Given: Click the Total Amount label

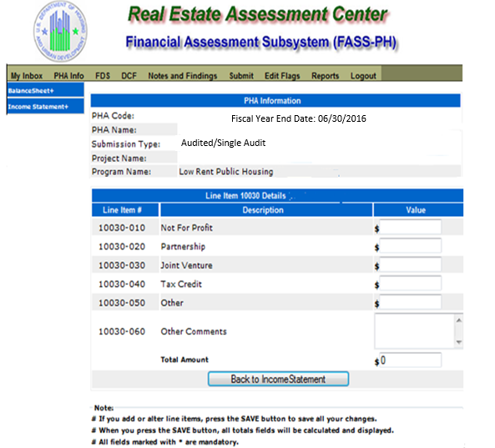Looking at the screenshot, I should click(x=184, y=360).
